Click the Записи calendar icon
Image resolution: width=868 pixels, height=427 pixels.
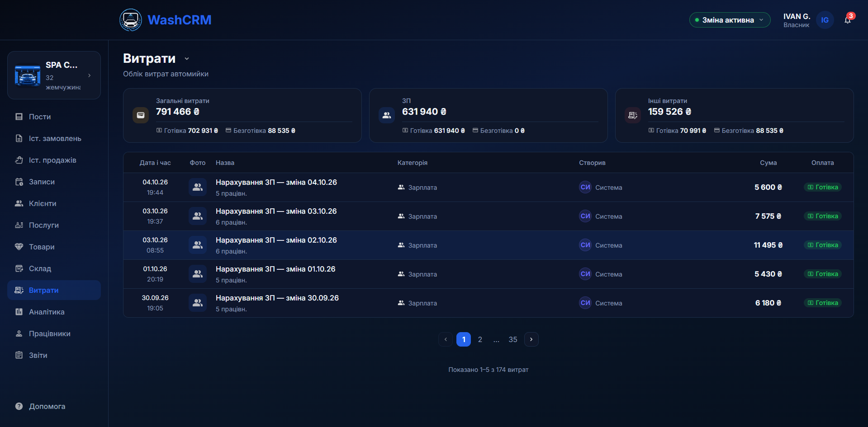pos(19,182)
